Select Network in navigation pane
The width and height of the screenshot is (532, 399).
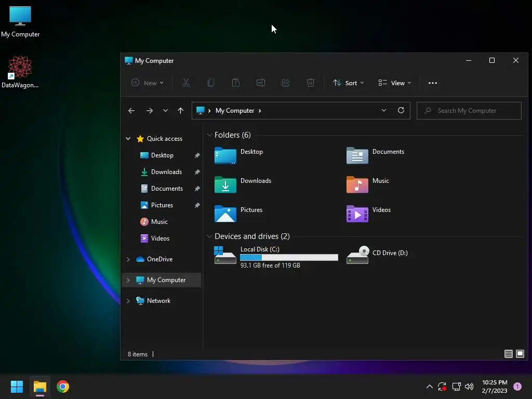click(158, 300)
